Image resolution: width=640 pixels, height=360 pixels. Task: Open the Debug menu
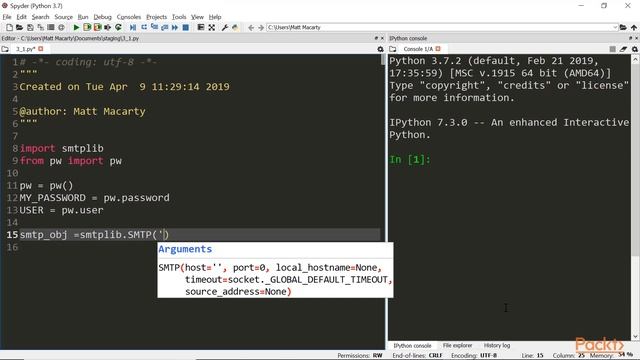click(x=102, y=17)
